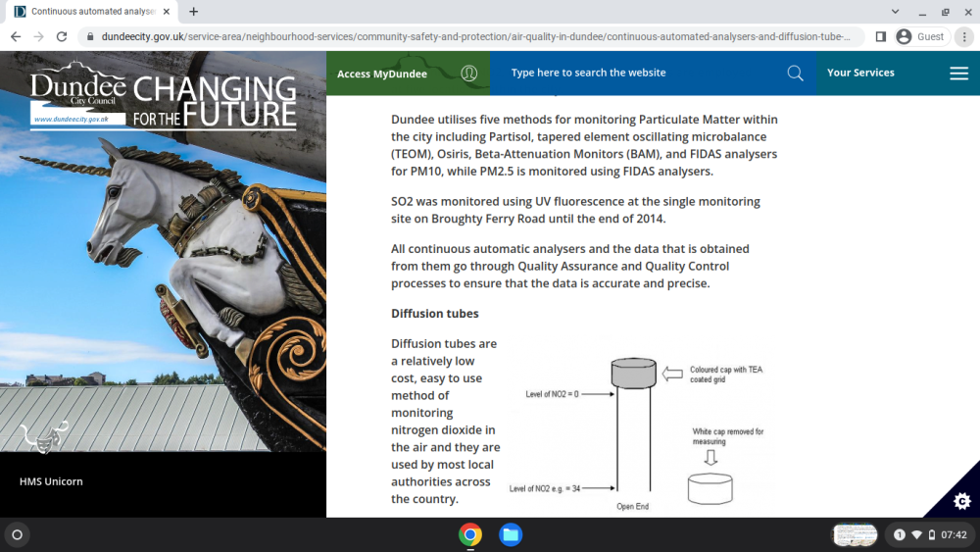The image size is (980, 552).
Task: Reload the Dundee City page
Action: [x=61, y=37]
